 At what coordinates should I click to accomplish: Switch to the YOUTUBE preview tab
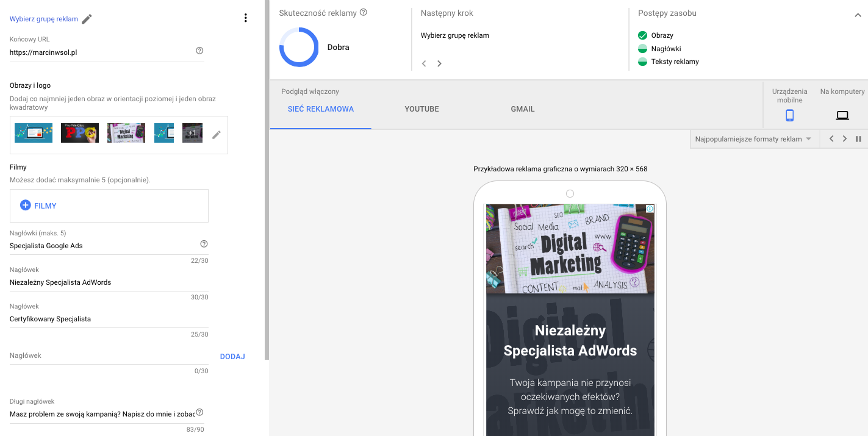(x=421, y=109)
